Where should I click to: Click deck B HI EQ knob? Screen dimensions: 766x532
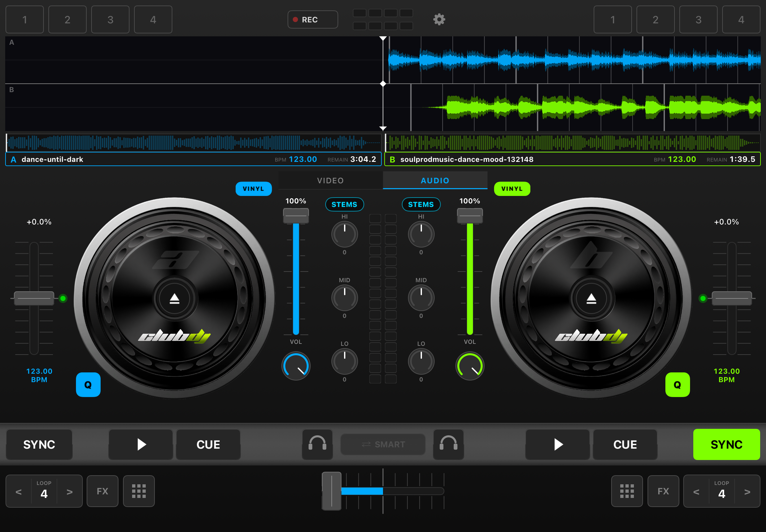(x=421, y=234)
